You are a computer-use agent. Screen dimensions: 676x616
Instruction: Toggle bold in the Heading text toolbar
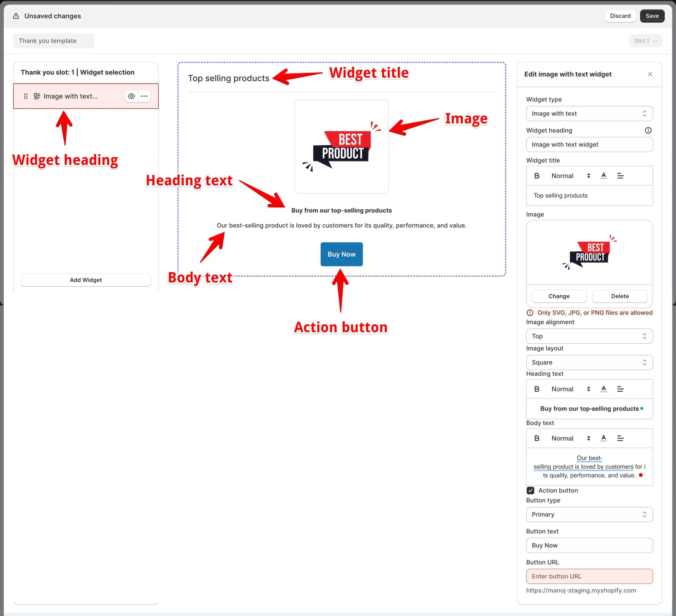pos(537,389)
